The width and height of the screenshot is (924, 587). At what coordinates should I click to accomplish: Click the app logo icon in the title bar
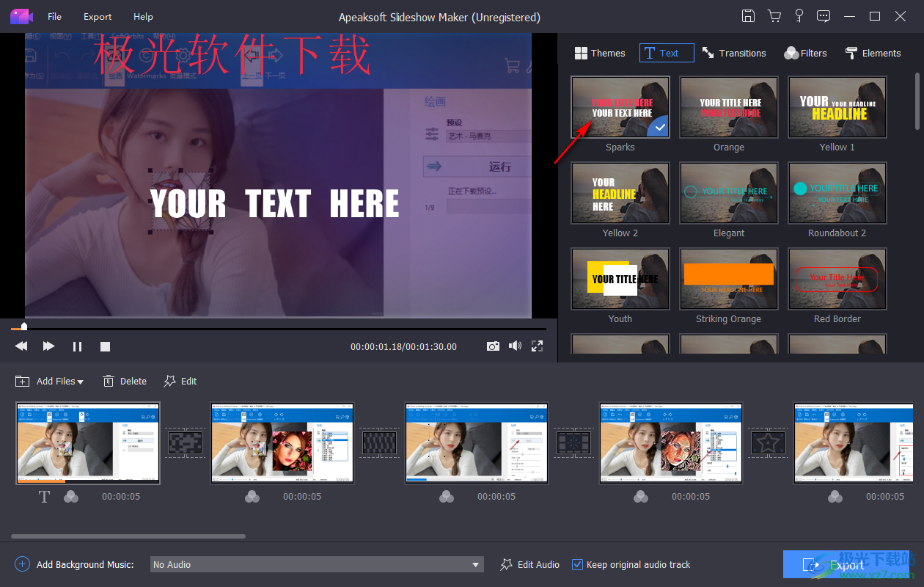pyautogui.click(x=21, y=16)
